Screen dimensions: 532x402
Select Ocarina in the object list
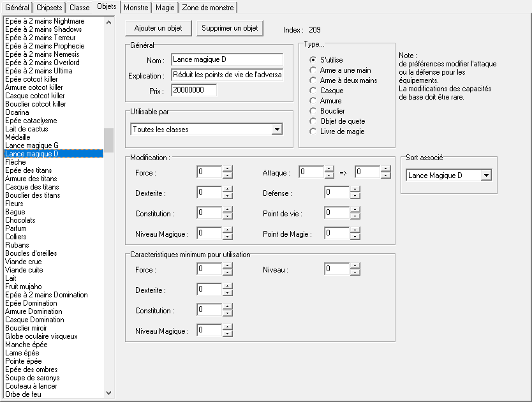click(17, 112)
